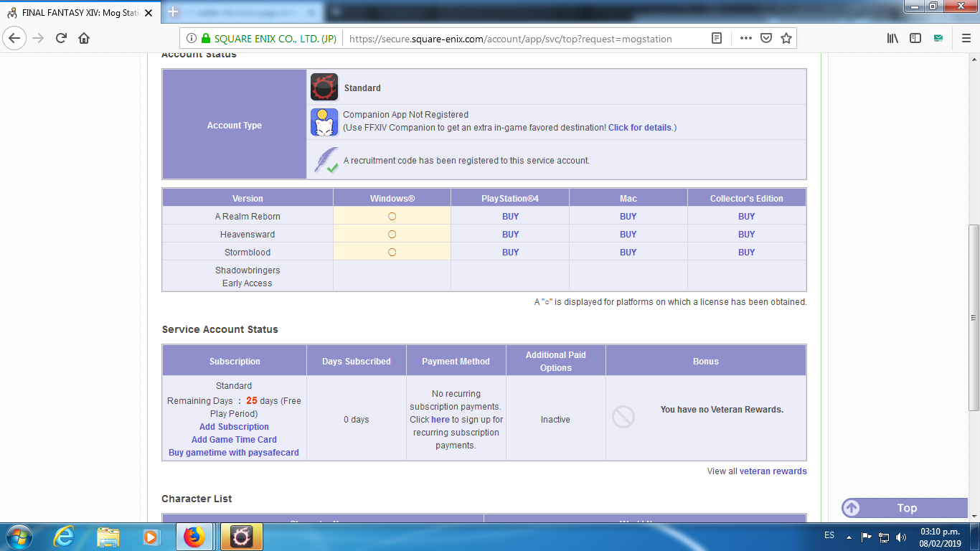Click the Standard account emblem icon

coord(324,88)
